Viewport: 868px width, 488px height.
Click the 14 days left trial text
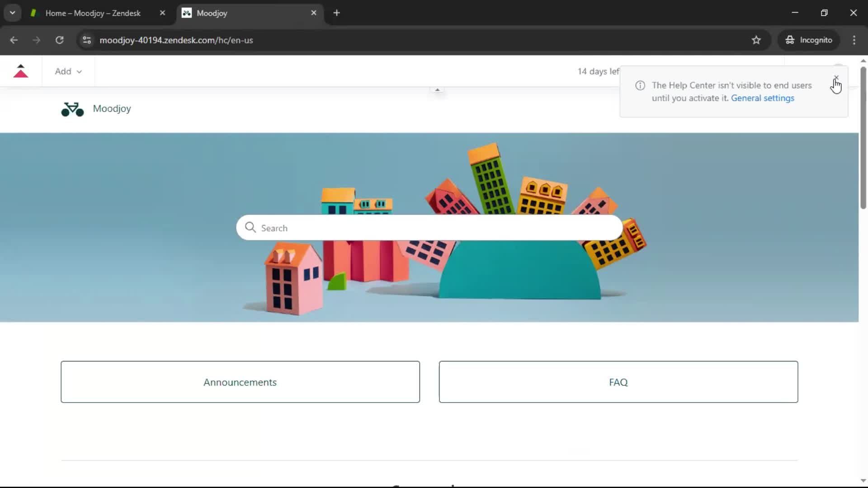(598, 71)
